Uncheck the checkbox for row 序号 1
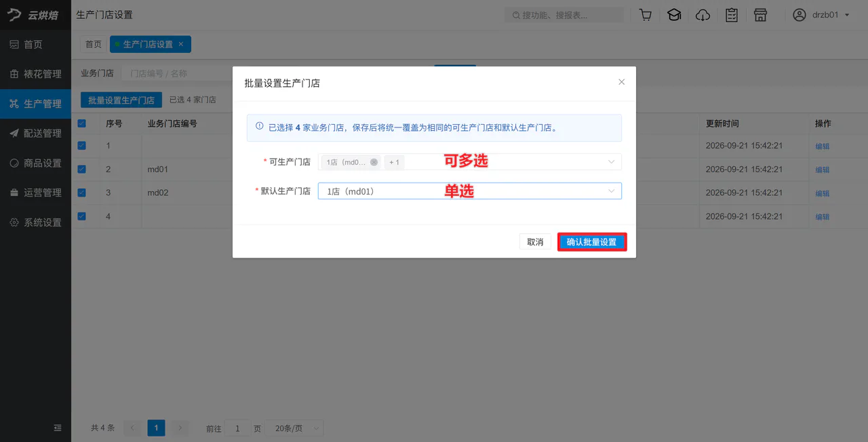Viewport: 868px width, 442px height. pyautogui.click(x=82, y=145)
